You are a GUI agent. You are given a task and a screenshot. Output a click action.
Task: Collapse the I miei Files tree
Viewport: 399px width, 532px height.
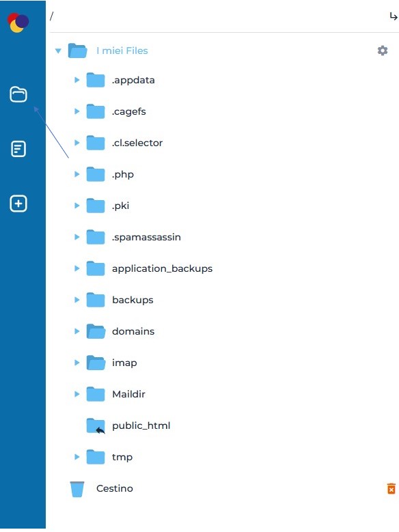click(58, 51)
